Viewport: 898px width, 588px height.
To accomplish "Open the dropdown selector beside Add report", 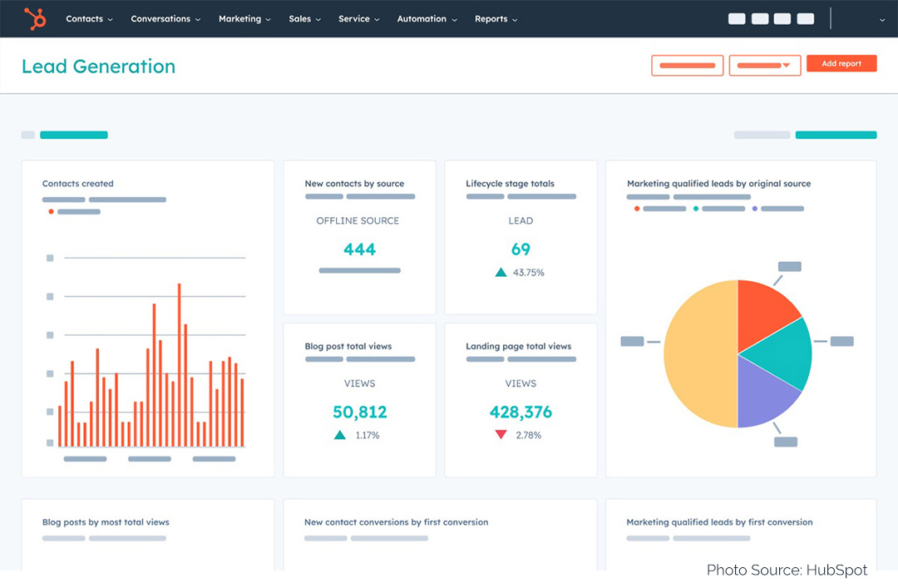I will [x=764, y=65].
